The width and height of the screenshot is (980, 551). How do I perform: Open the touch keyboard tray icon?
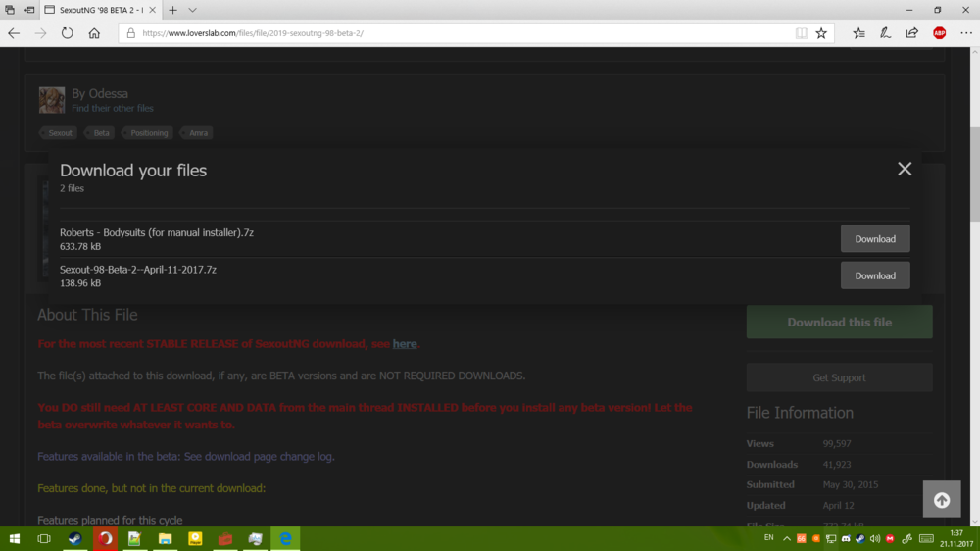[x=927, y=538]
